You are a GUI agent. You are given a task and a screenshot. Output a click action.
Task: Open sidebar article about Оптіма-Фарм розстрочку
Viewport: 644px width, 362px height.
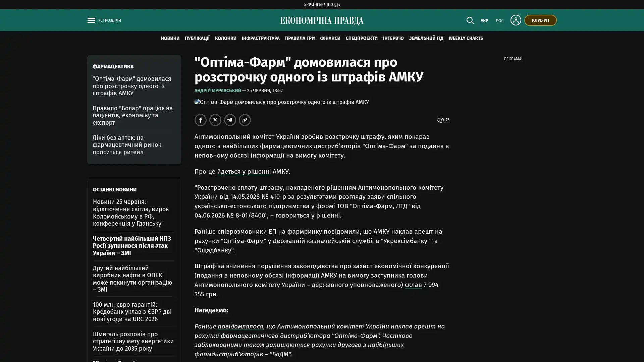[x=132, y=86]
